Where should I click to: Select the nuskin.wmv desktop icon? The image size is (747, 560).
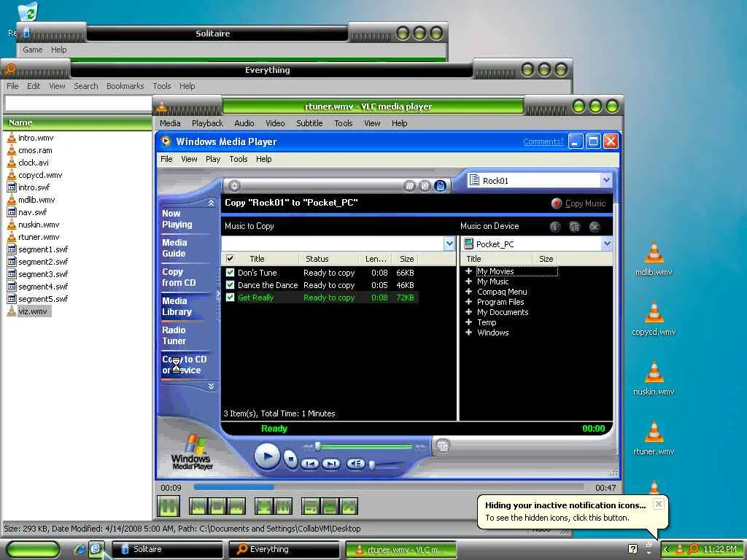coord(654,378)
